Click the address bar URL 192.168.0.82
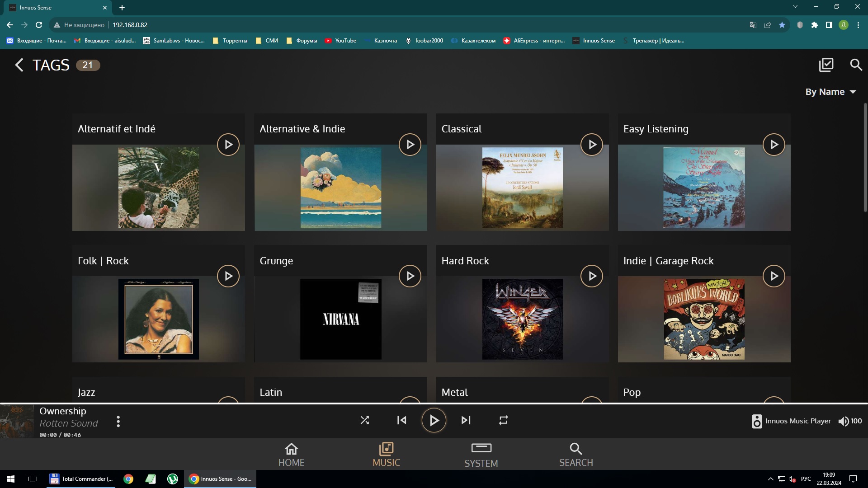The width and height of the screenshot is (868, 488). tap(130, 25)
